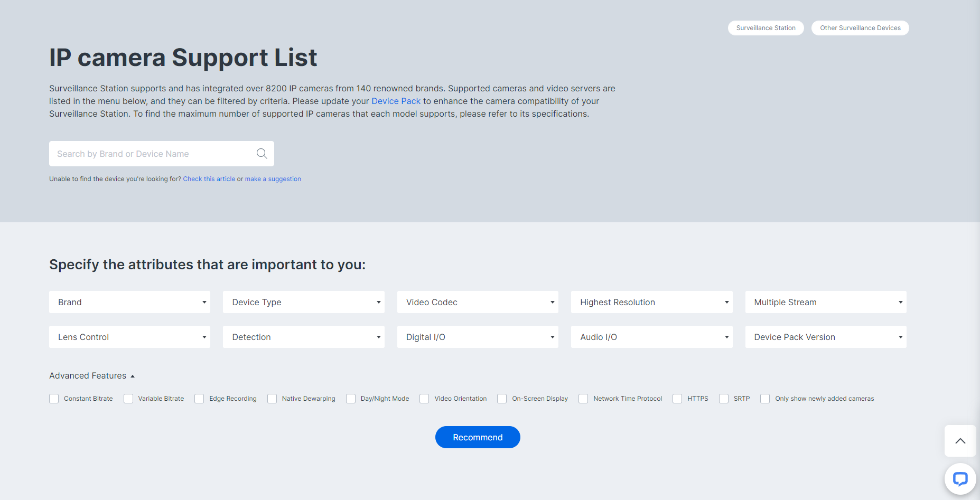Click the Advanced Features label

coord(88,376)
